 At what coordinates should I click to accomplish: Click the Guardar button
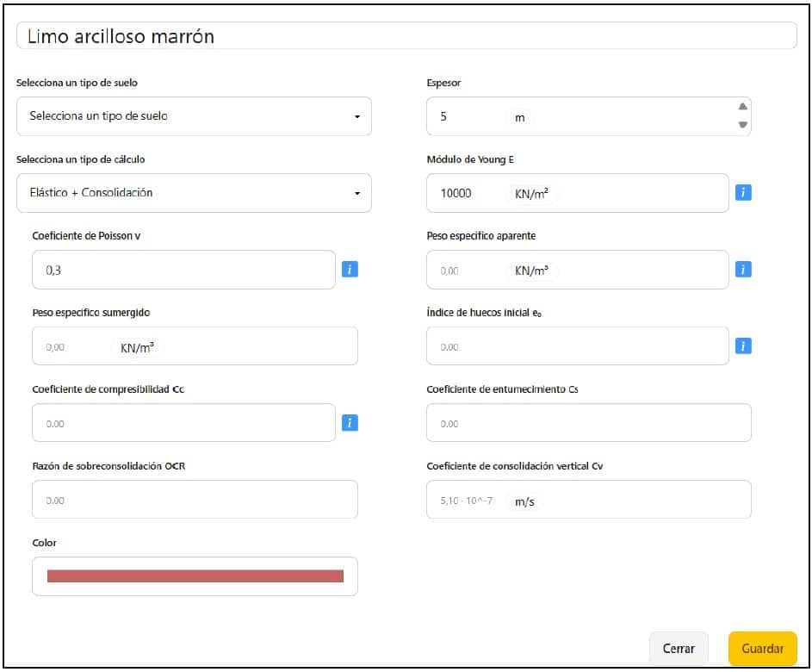(762, 648)
